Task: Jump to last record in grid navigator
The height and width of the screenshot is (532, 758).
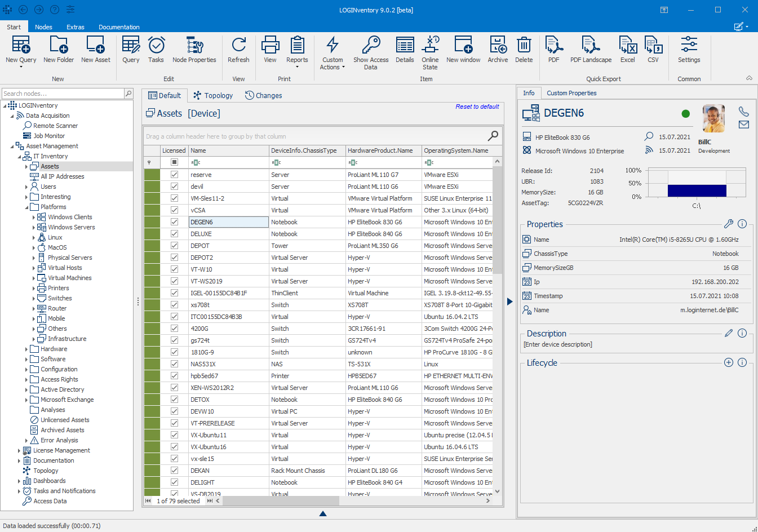Action: [x=210, y=500]
